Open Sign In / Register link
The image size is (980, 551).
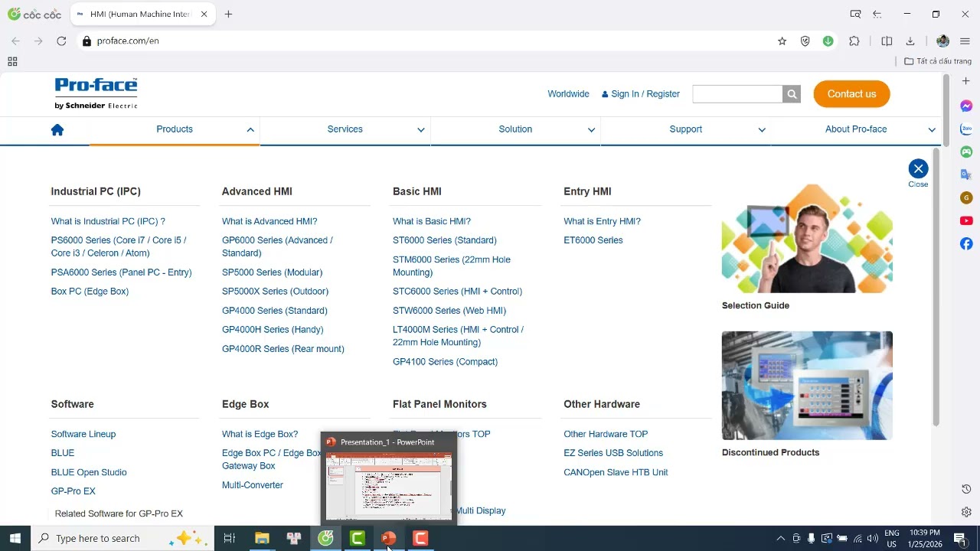pyautogui.click(x=641, y=94)
